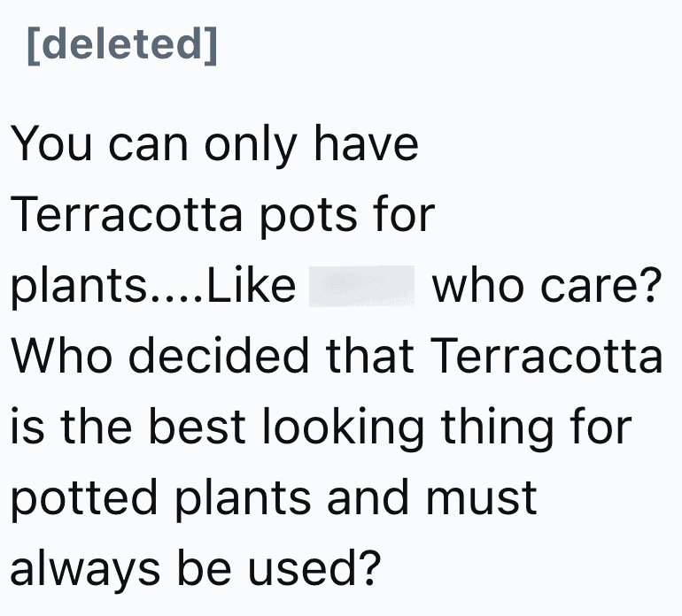Select the word "only" in first line
The image size is (682, 616).
(251, 146)
